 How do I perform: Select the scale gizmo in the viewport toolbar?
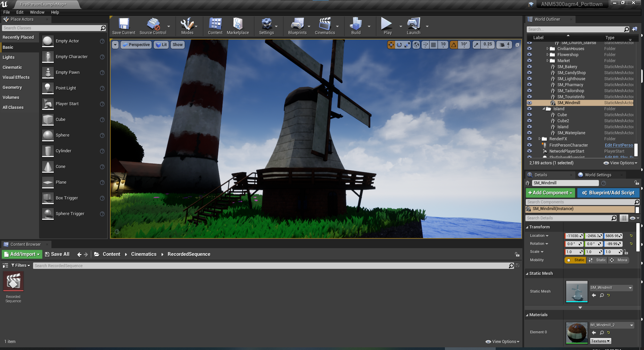click(407, 45)
